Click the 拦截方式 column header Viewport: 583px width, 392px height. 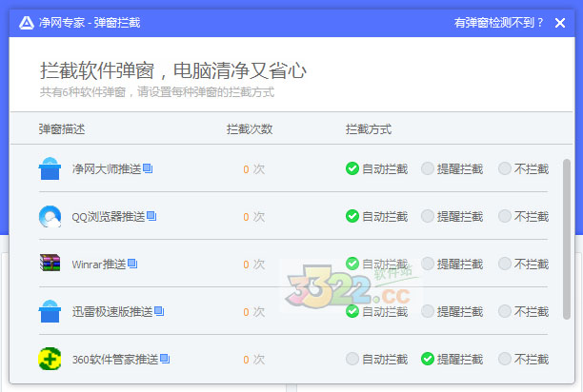369,129
